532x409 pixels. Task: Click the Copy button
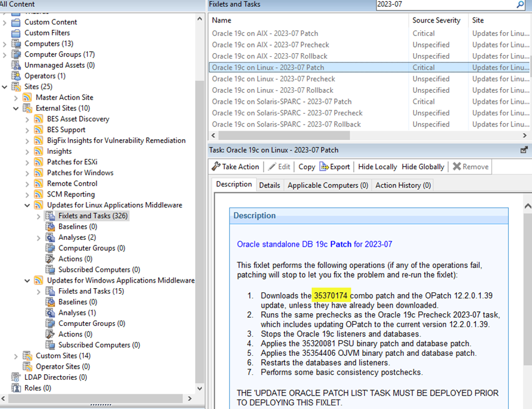(x=307, y=167)
